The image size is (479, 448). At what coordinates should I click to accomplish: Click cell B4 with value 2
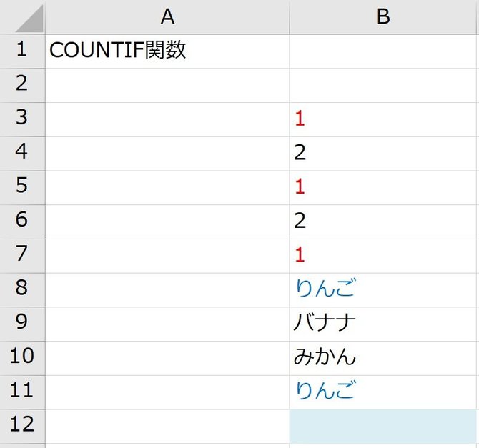(x=382, y=154)
